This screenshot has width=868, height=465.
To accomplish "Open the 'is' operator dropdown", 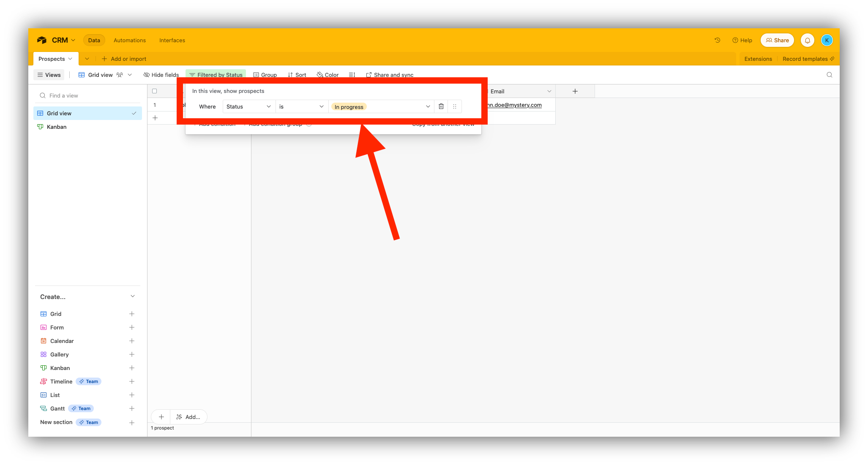I will pos(302,106).
